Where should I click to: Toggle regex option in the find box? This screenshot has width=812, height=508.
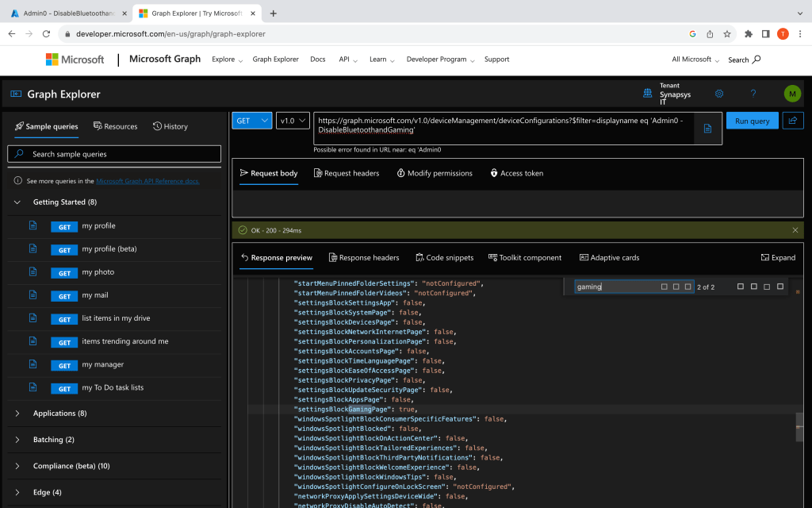pos(688,287)
